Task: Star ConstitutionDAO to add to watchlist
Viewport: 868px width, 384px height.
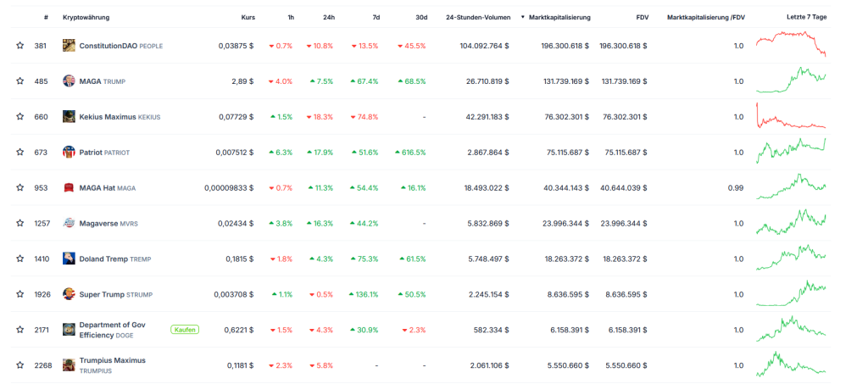Action: click(x=20, y=46)
